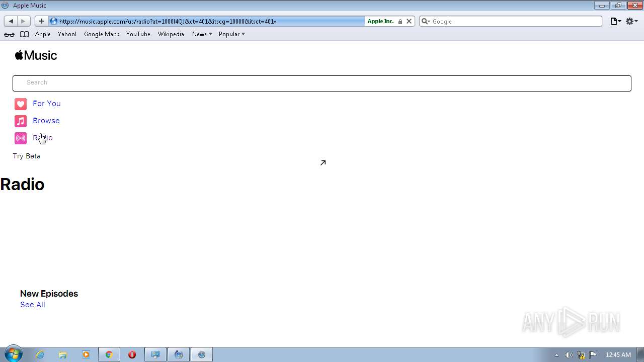Go back with the Safari back arrow
Image resolution: width=644 pixels, height=362 pixels.
(x=11, y=21)
